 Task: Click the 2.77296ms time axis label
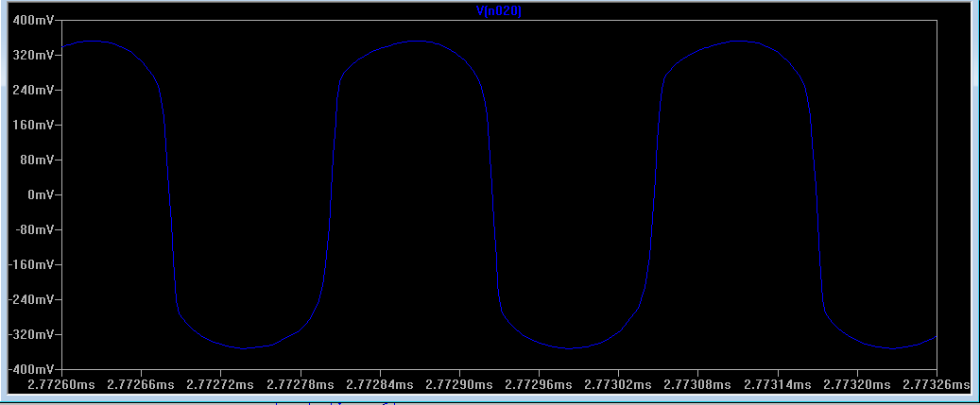(538, 385)
